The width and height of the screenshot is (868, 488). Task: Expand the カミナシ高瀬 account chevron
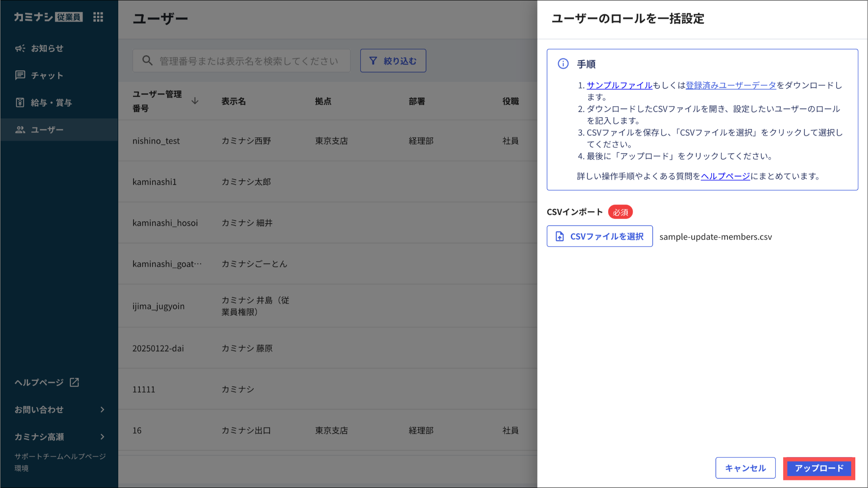[x=102, y=437]
